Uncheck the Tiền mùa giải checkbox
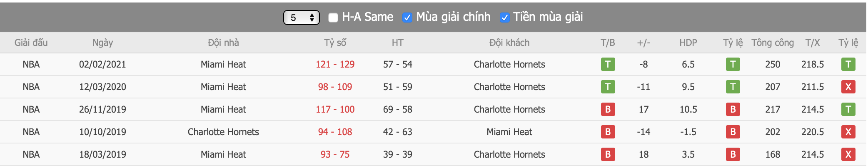Image resolution: width=868 pixels, height=166 pixels. (x=504, y=18)
